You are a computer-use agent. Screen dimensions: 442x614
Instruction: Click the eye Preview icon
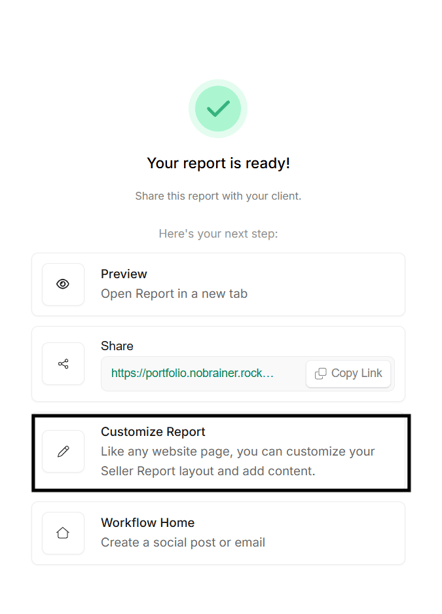pyautogui.click(x=63, y=284)
